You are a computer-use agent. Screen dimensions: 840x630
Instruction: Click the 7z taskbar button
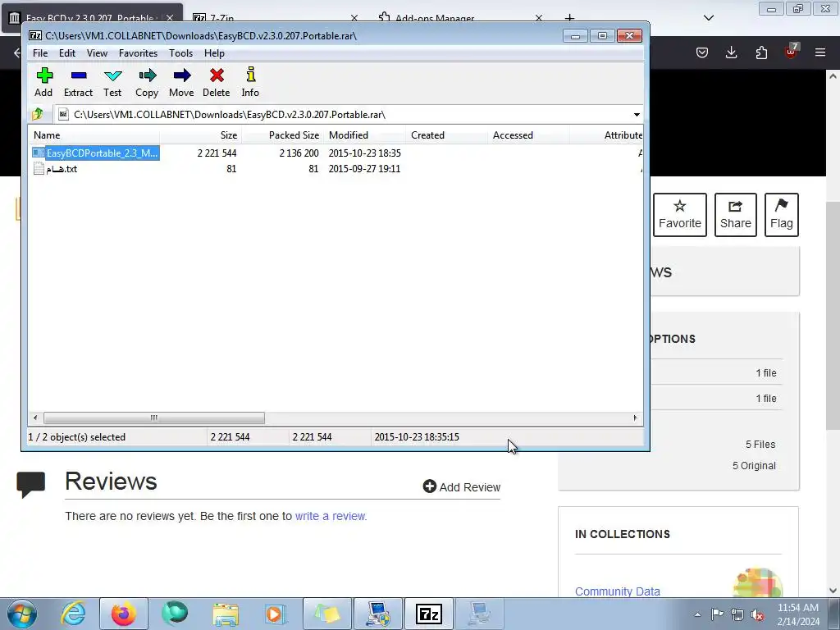(x=428, y=614)
